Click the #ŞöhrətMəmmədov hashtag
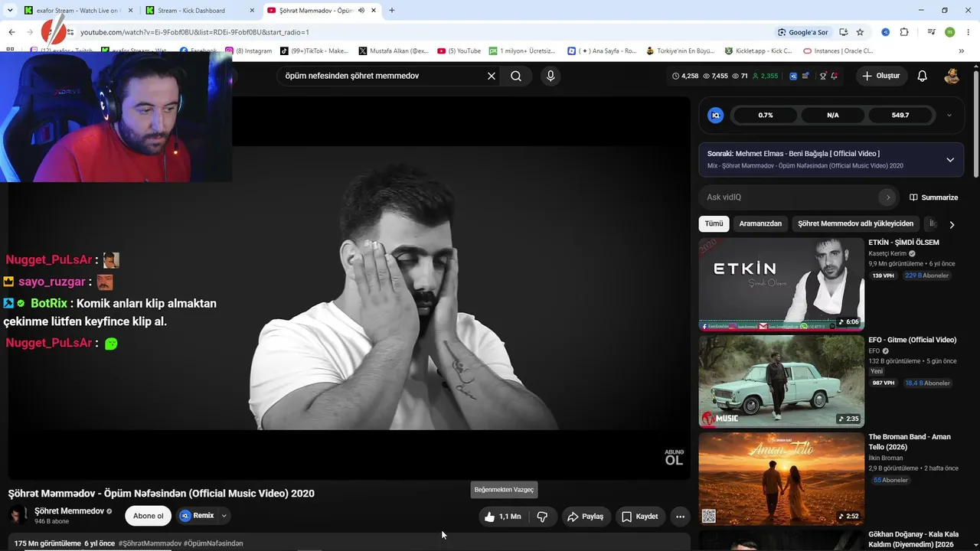Image resolution: width=980 pixels, height=551 pixels. click(149, 543)
